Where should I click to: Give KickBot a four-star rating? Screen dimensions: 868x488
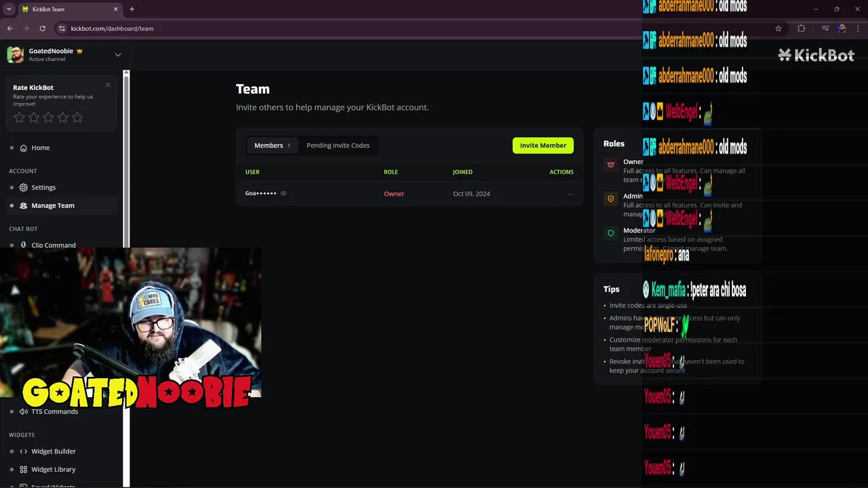click(63, 118)
